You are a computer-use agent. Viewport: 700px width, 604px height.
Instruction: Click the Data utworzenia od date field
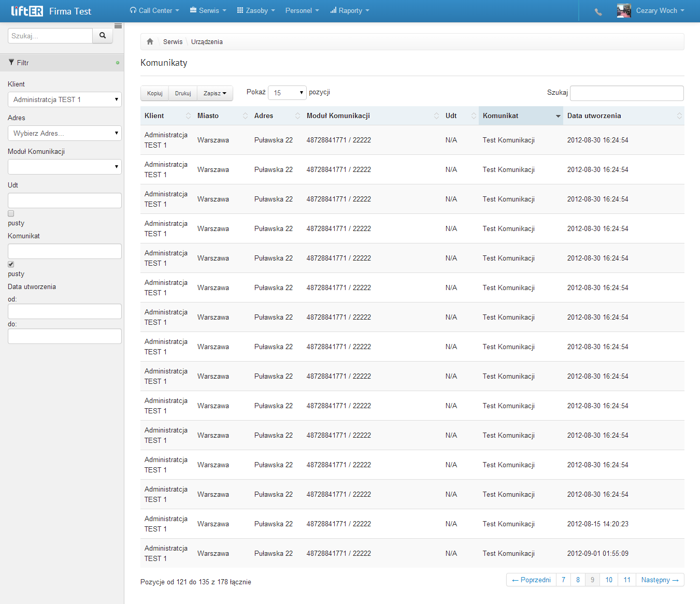[x=65, y=311]
